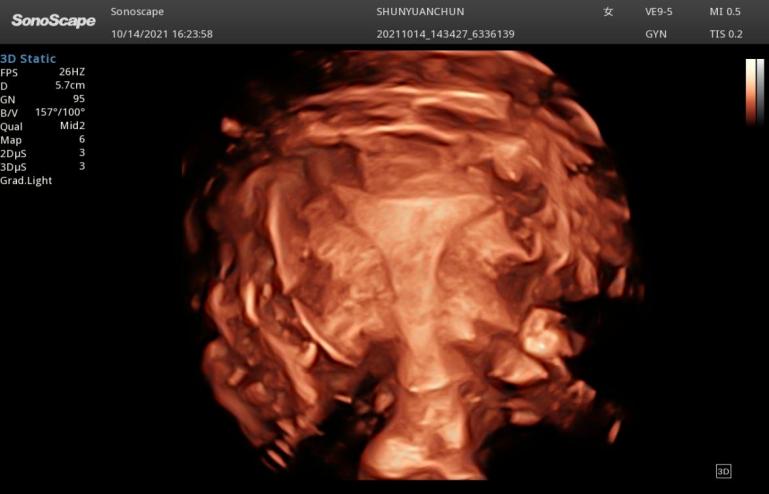
Task: Click the GYN exam preset label
Action: click(656, 34)
